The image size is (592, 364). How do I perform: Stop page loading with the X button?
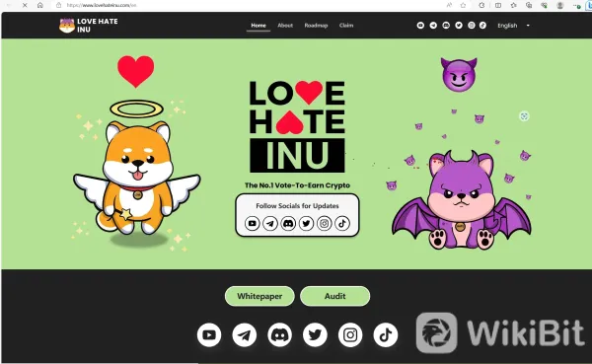tap(25, 5)
